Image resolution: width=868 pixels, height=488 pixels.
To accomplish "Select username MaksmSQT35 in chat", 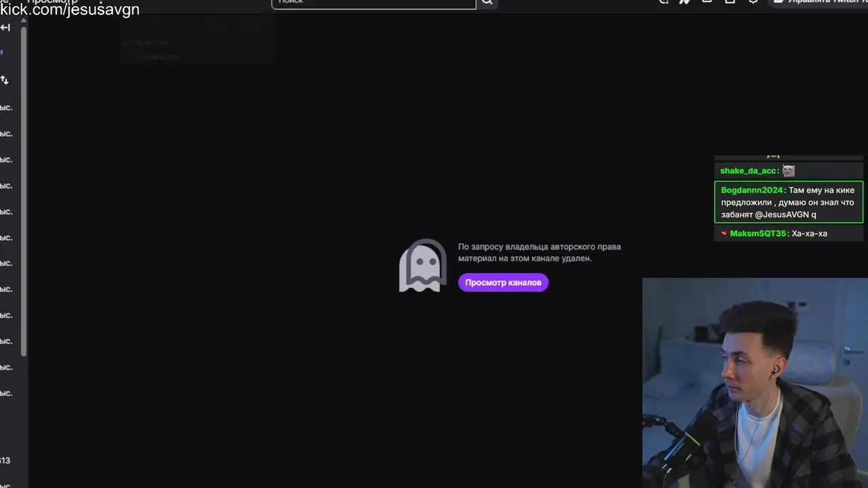I will click(x=759, y=234).
